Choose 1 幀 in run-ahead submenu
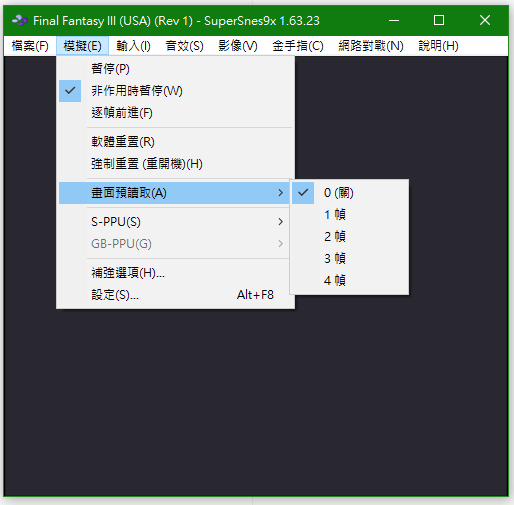This screenshot has height=505, width=514. 349,215
